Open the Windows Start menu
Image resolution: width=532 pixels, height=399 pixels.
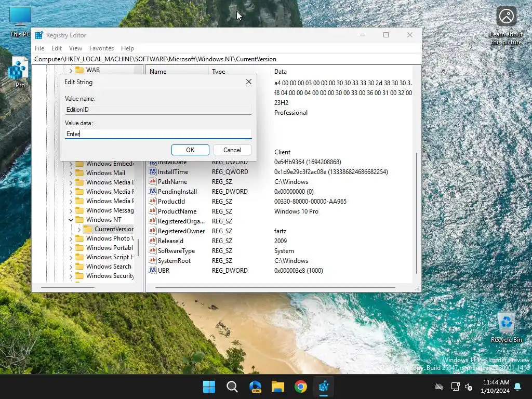(209, 387)
